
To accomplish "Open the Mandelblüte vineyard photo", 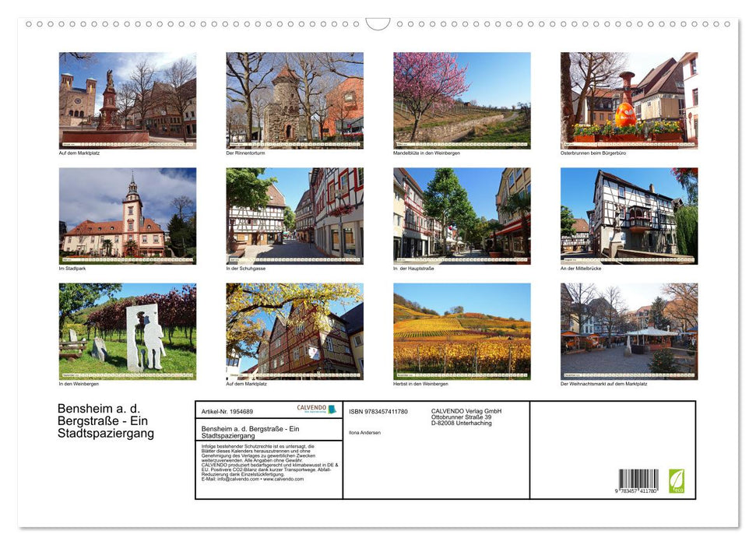I will pyautogui.click(x=461, y=100).
